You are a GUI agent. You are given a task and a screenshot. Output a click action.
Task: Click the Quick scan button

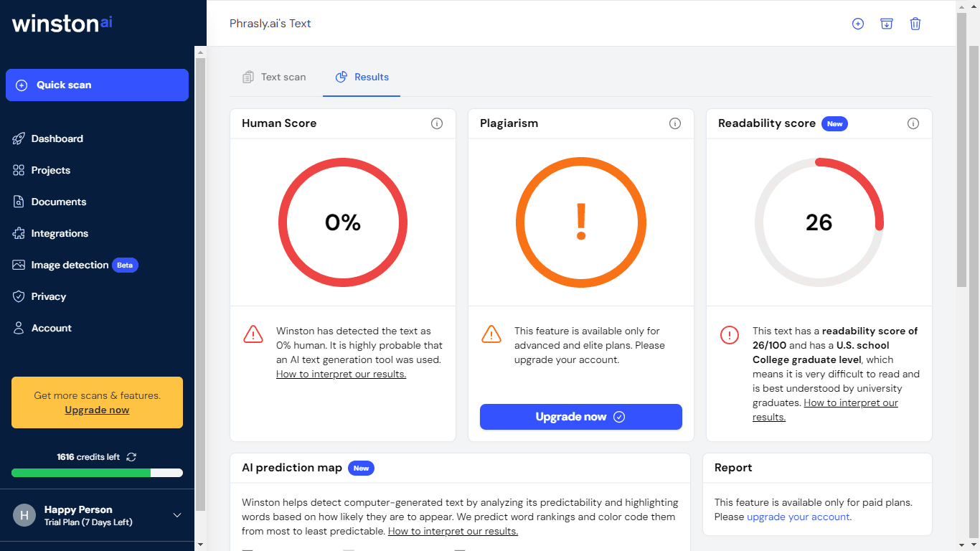coord(97,85)
